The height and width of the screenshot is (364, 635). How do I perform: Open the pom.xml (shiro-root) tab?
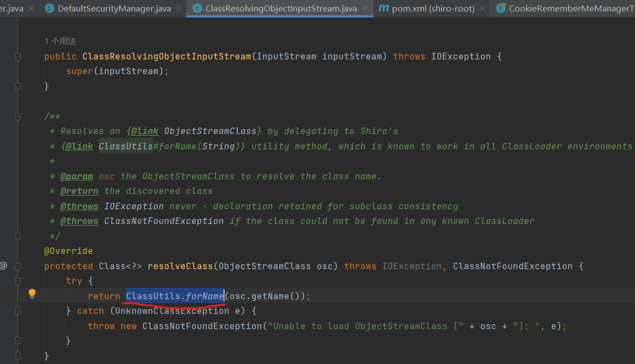point(433,9)
